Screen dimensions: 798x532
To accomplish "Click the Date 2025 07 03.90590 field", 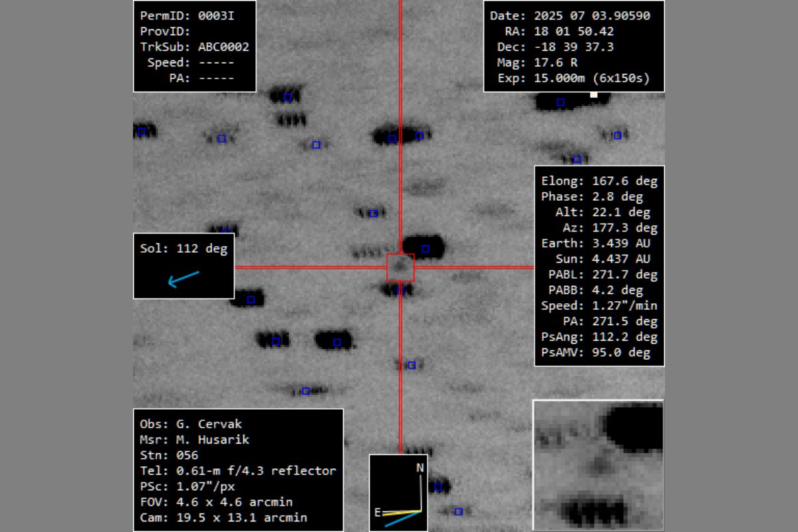I will coord(570,16).
